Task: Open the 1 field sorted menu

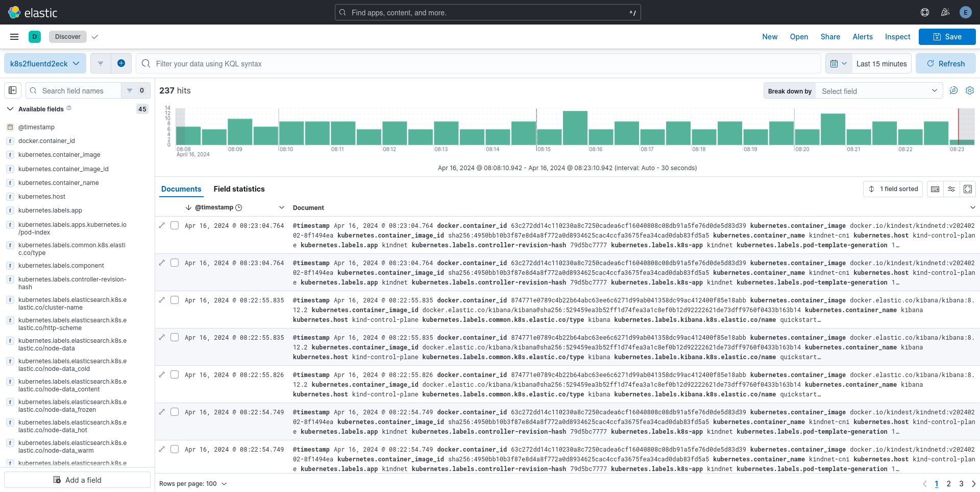Action: 893,189
